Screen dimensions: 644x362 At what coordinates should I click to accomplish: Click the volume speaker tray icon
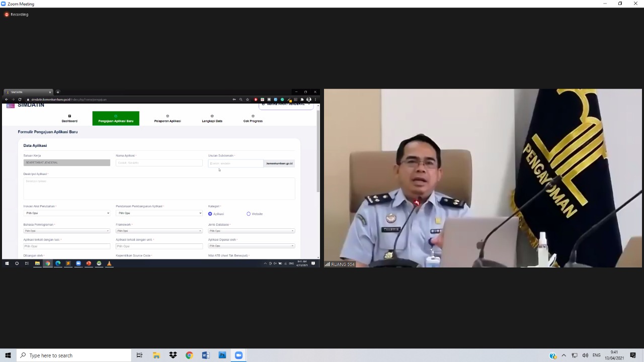[x=585, y=355]
